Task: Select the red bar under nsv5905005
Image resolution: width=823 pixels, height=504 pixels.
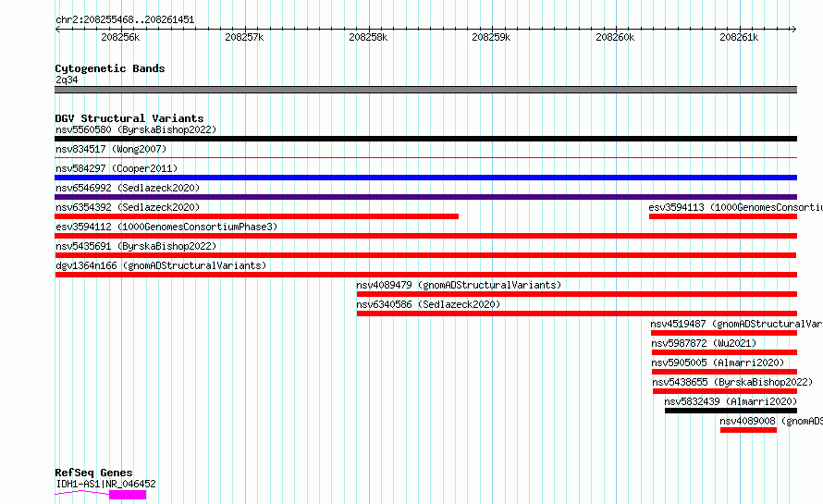Action: pos(724,372)
